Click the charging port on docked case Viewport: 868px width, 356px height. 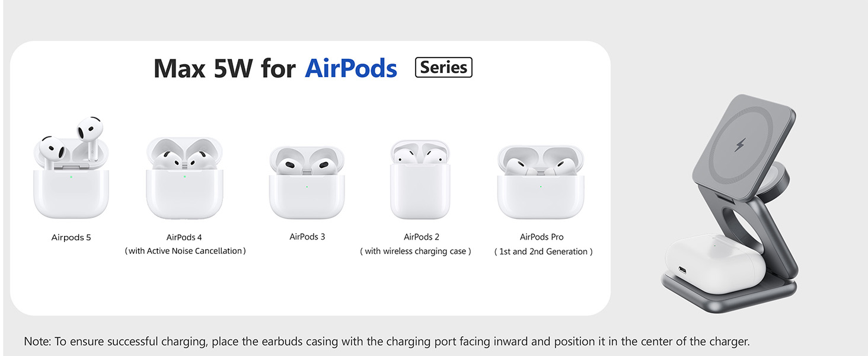(682, 270)
